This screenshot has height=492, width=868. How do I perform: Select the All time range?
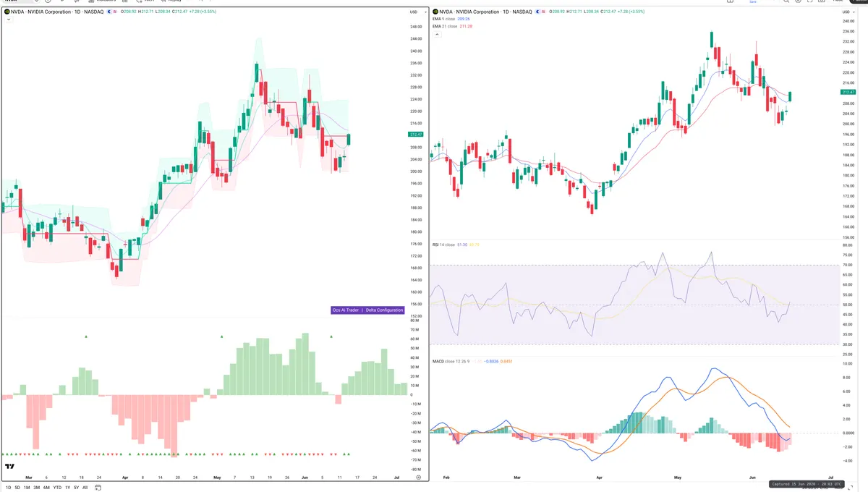[x=85, y=488]
